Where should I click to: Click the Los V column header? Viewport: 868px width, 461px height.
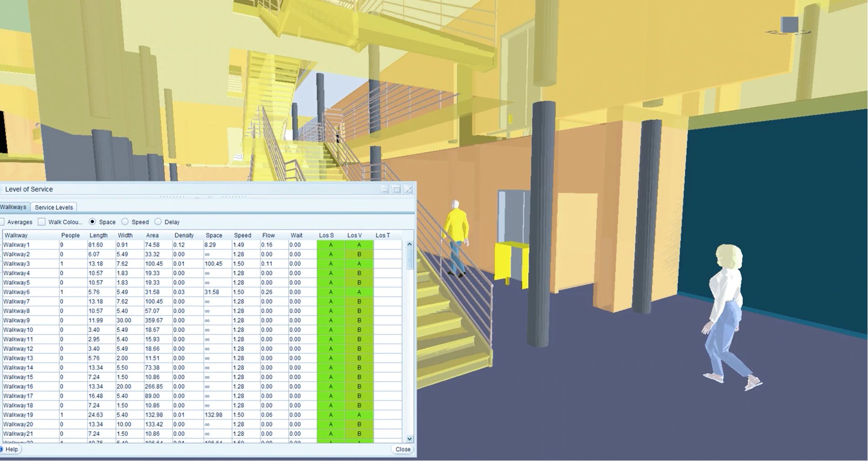click(x=359, y=235)
